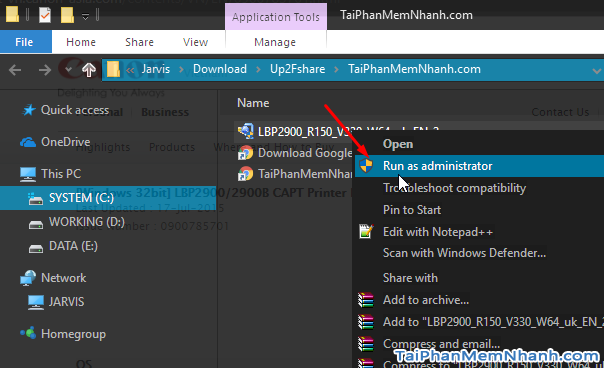Select This PC in navigation pane
Screen dimensions: 604x368
(x=61, y=173)
